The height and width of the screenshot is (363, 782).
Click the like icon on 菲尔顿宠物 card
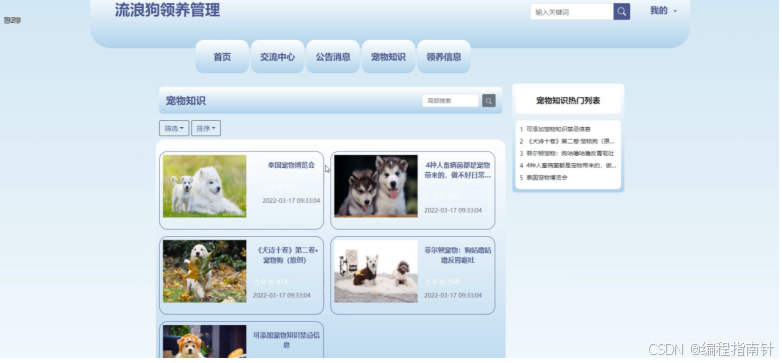point(427,282)
